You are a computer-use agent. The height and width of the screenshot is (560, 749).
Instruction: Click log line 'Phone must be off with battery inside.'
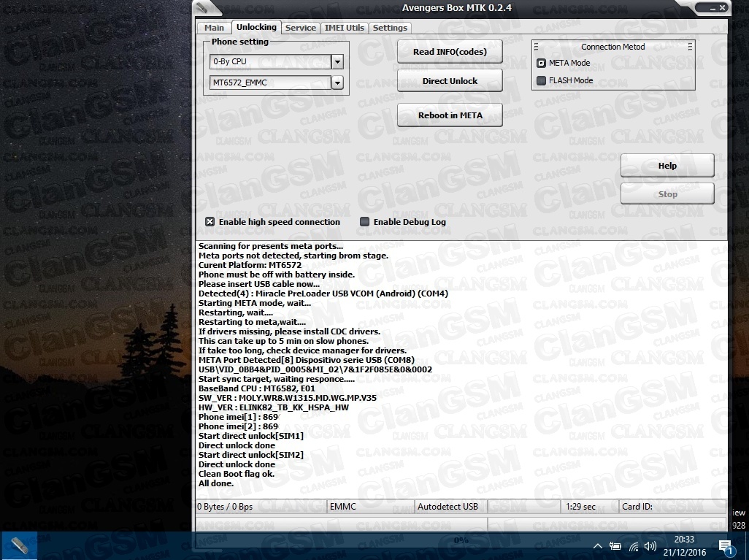pos(277,275)
